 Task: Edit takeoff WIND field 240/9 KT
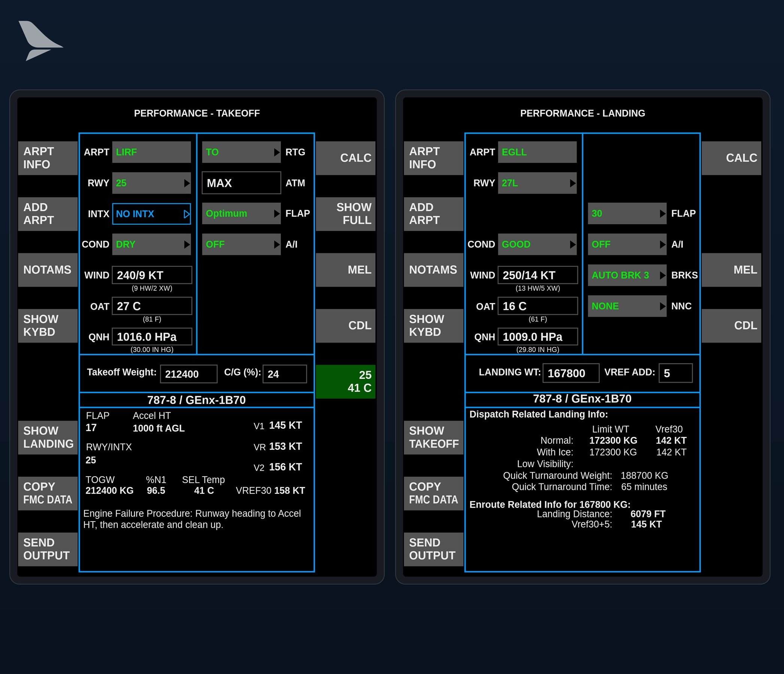[152, 275]
